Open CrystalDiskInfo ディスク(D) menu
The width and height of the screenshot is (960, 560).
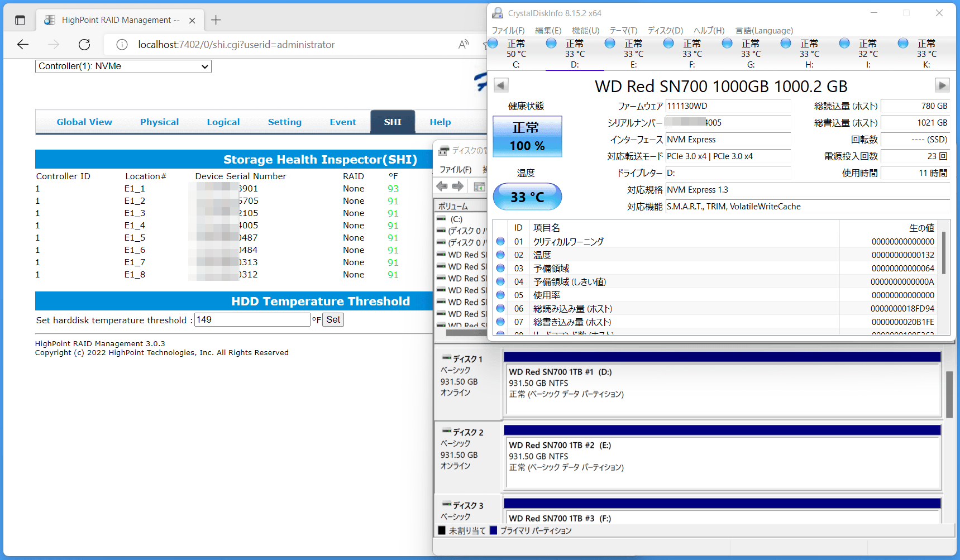point(666,31)
